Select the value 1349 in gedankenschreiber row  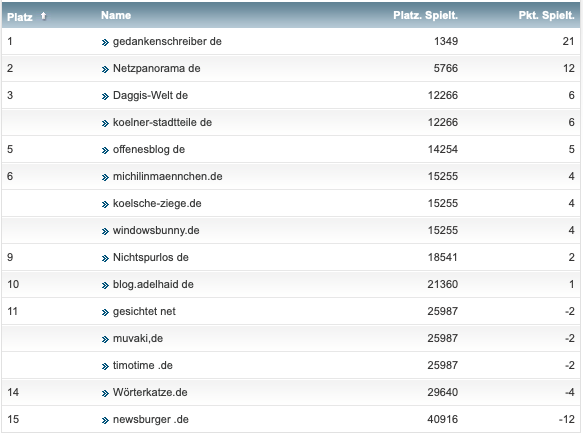point(446,41)
